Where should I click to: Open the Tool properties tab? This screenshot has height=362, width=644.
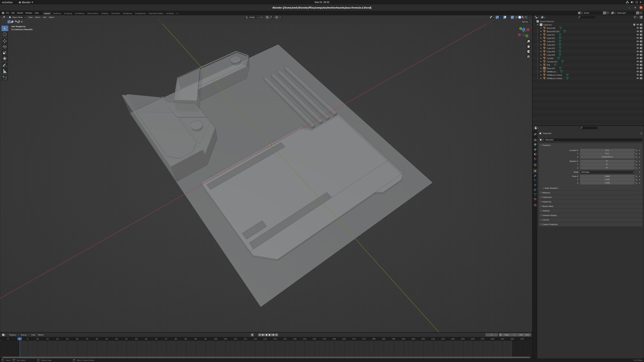(535, 134)
